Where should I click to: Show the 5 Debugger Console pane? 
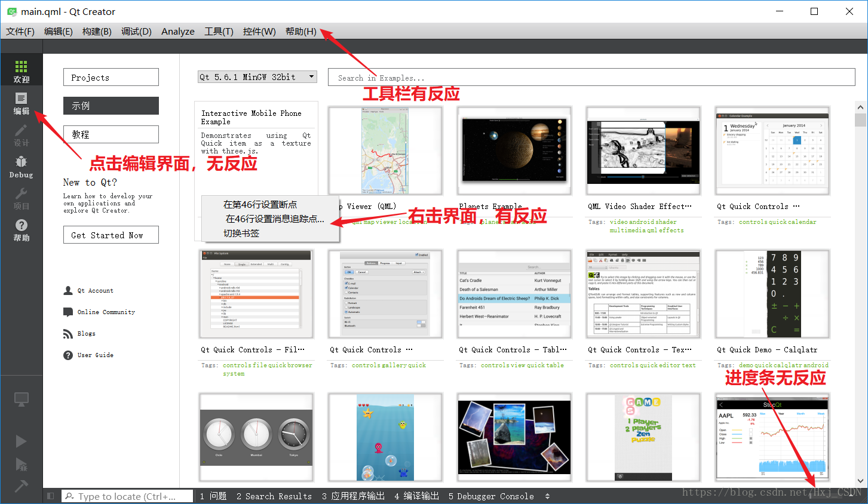[x=491, y=496]
